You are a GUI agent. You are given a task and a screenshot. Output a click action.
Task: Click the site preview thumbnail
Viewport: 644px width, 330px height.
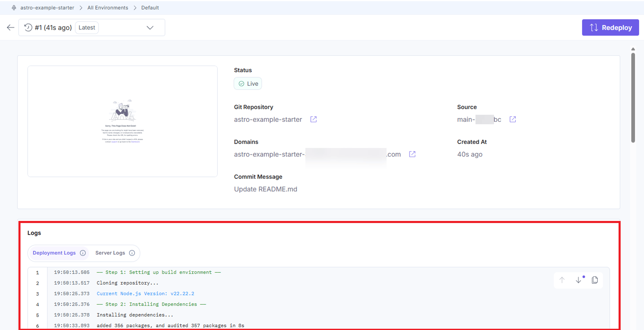click(x=122, y=121)
